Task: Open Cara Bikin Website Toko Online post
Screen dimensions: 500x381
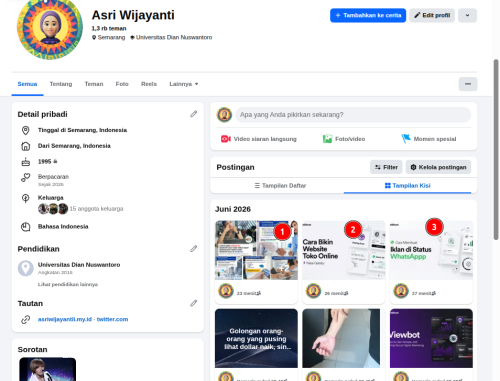Action: (344, 250)
